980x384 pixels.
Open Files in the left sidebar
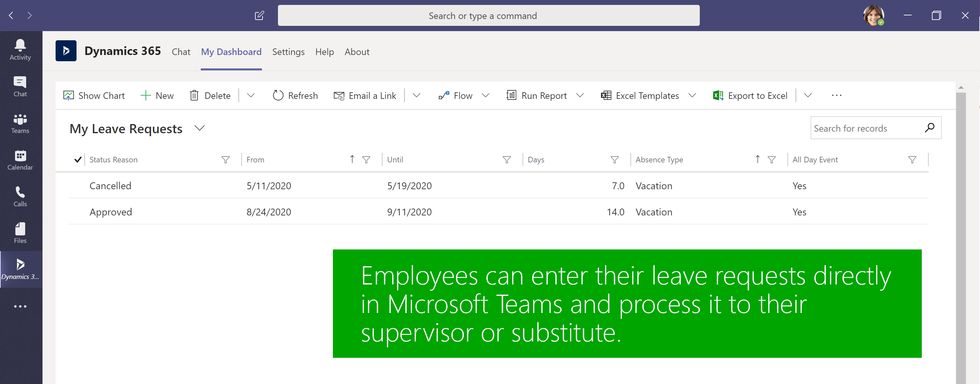pyautogui.click(x=20, y=233)
